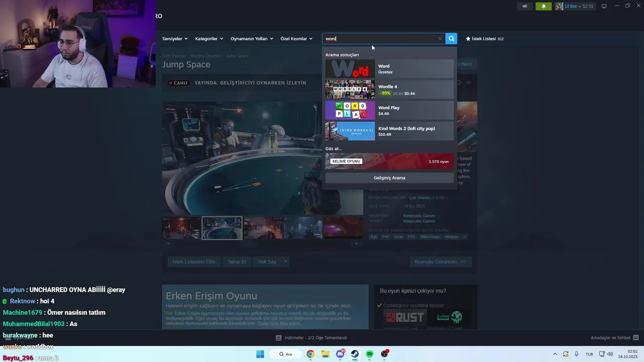Click the Wordle 4 thumbnail image
Screen dimensions: 644x362
350,89
